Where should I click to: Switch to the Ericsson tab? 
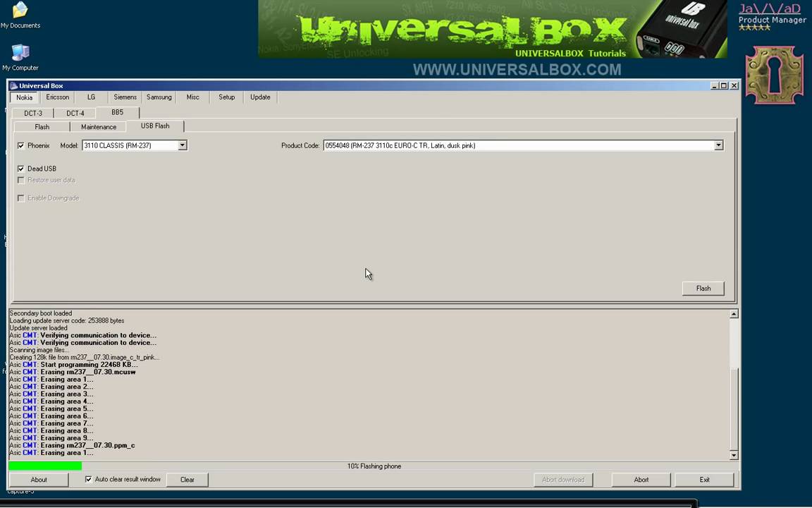tap(57, 97)
